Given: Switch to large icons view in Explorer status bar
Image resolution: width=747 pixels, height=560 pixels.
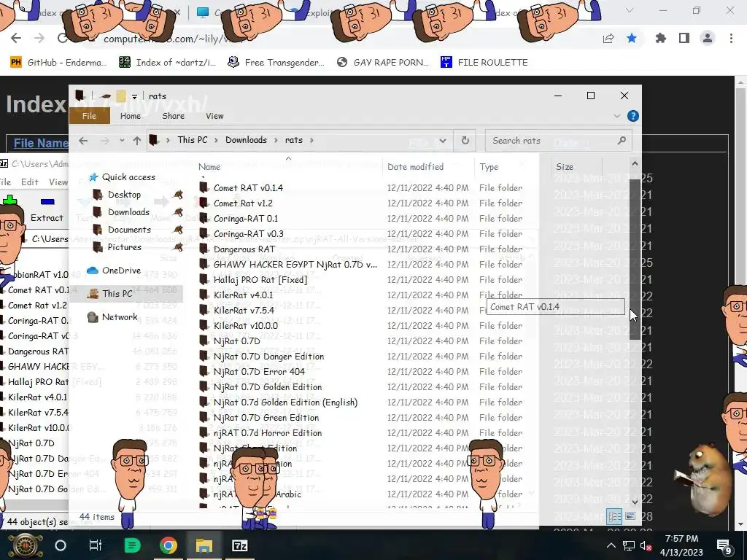Looking at the screenshot, I should (x=630, y=516).
